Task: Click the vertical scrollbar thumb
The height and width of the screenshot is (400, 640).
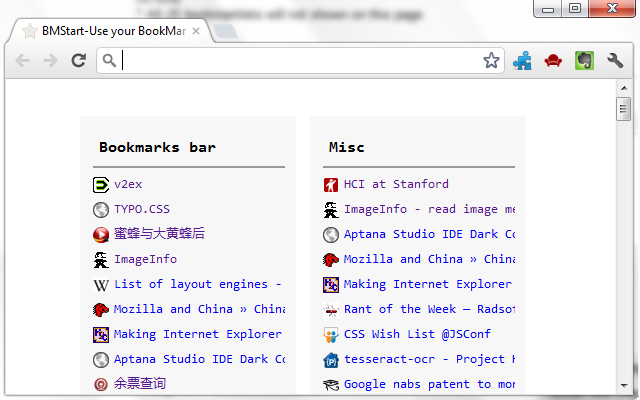Action: [x=623, y=109]
